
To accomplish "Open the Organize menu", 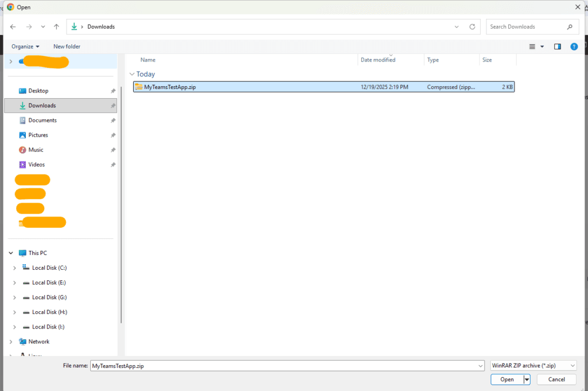I will click(25, 47).
